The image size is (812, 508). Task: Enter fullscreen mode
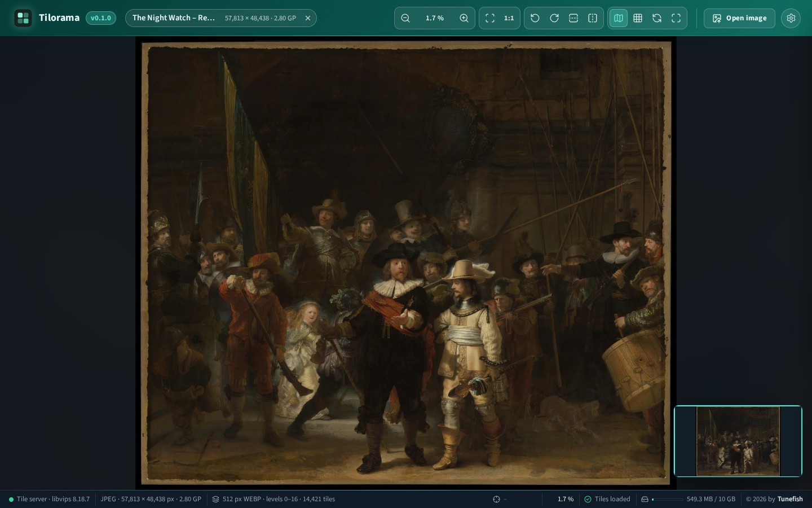click(x=676, y=18)
